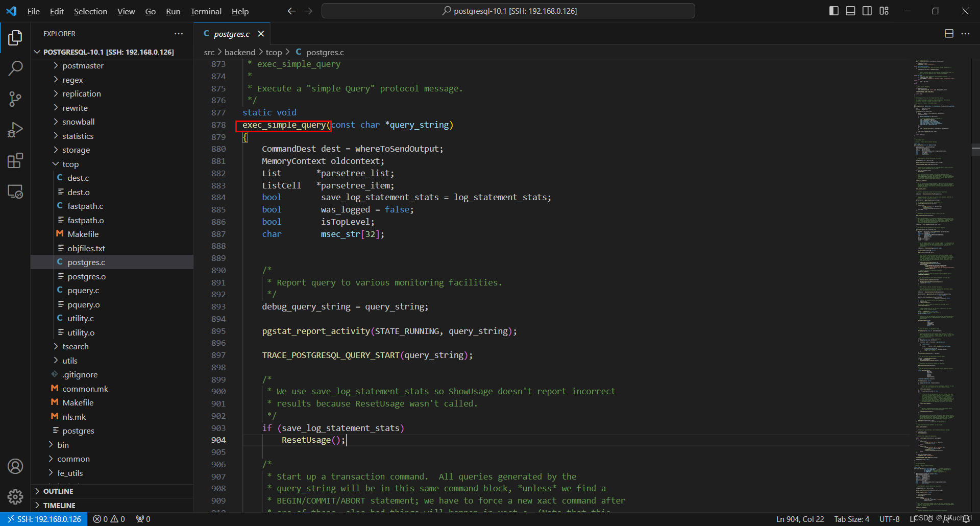Open the Source Control view icon

click(15, 99)
